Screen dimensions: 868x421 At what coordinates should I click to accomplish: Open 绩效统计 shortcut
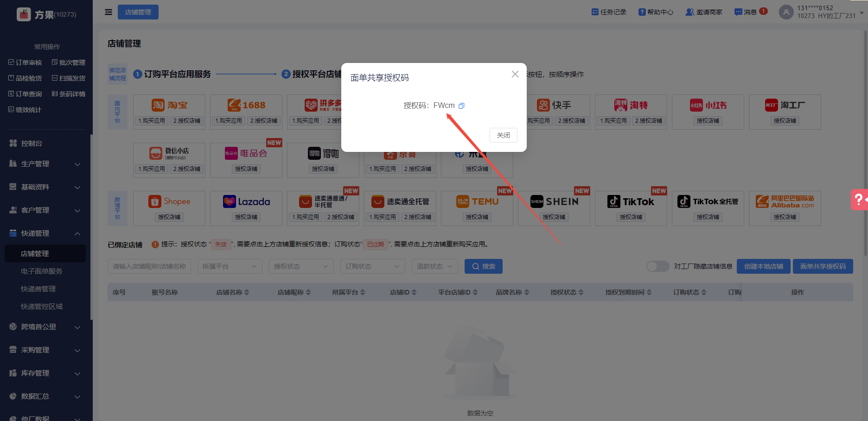click(25, 110)
